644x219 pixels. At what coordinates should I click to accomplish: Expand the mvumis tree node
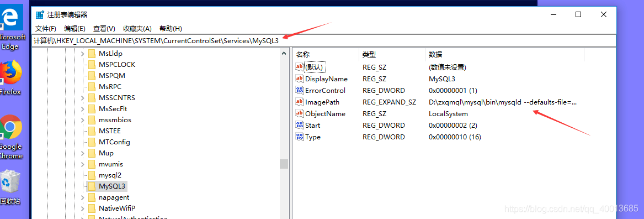point(82,164)
